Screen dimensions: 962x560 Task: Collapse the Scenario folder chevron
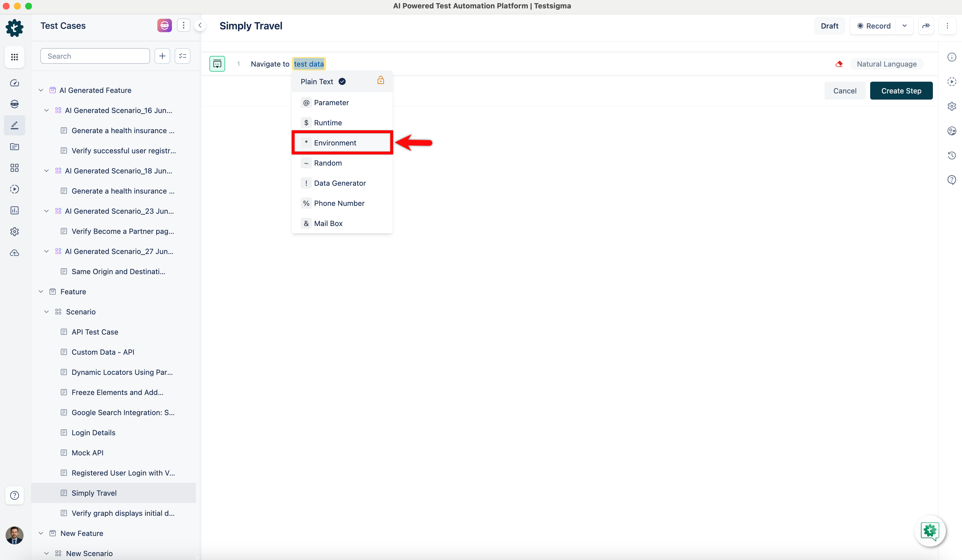coord(46,312)
